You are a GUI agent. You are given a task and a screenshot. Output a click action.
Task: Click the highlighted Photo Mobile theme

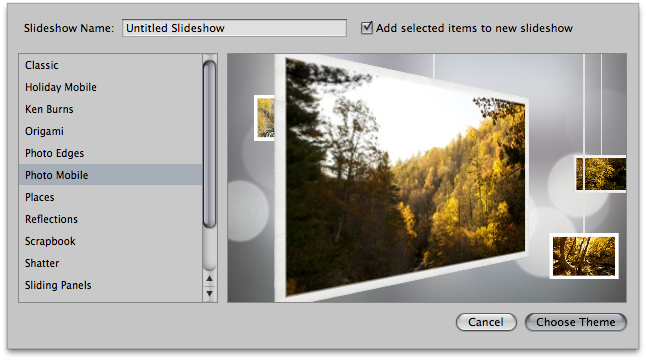pyautogui.click(x=110, y=175)
